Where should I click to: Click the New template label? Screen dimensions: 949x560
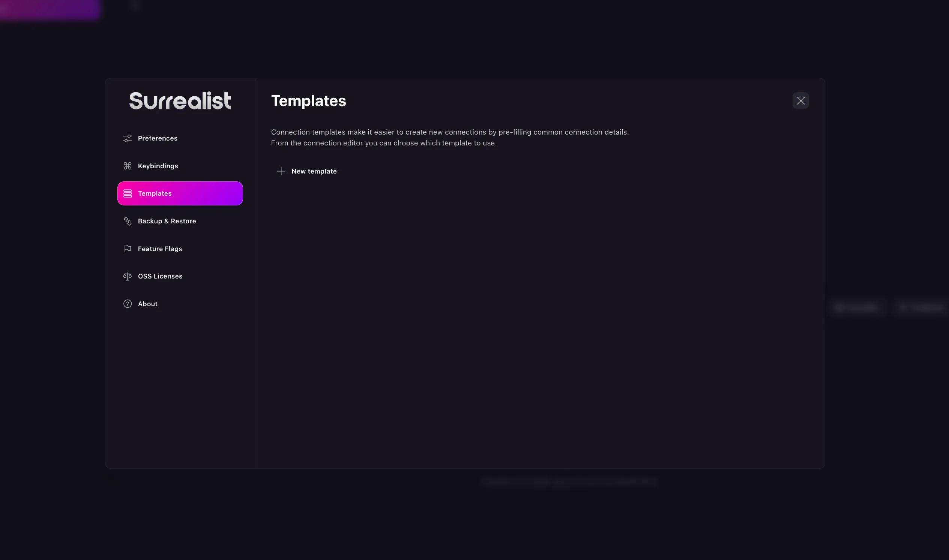[x=314, y=171]
